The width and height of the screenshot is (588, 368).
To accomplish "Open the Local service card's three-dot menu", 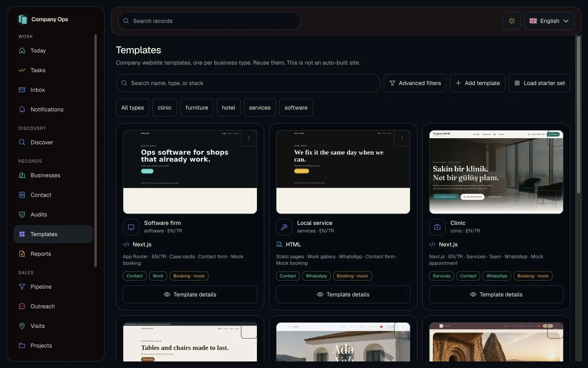I will pos(402,138).
